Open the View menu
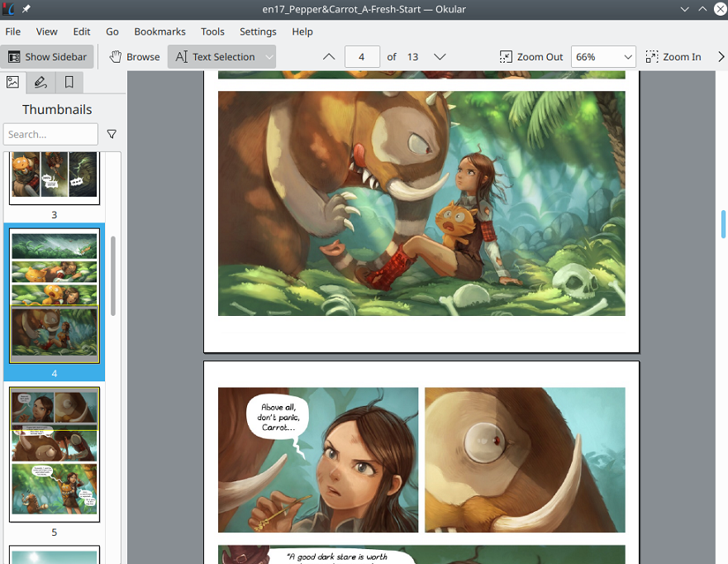 tap(47, 31)
